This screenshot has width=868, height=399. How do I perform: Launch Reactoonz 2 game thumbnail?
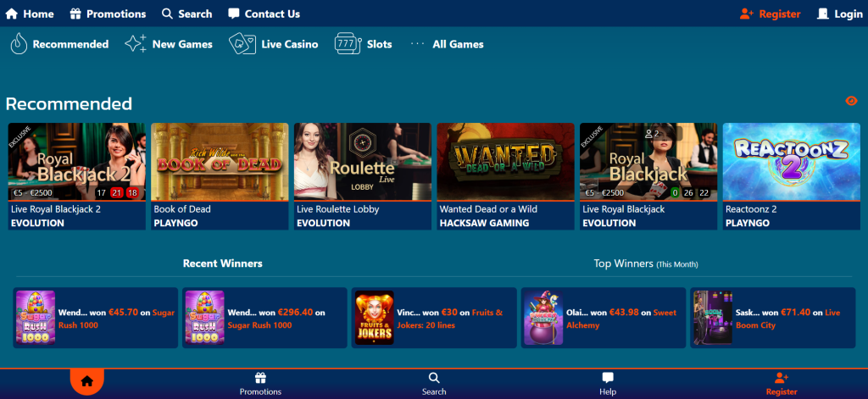[792, 161]
